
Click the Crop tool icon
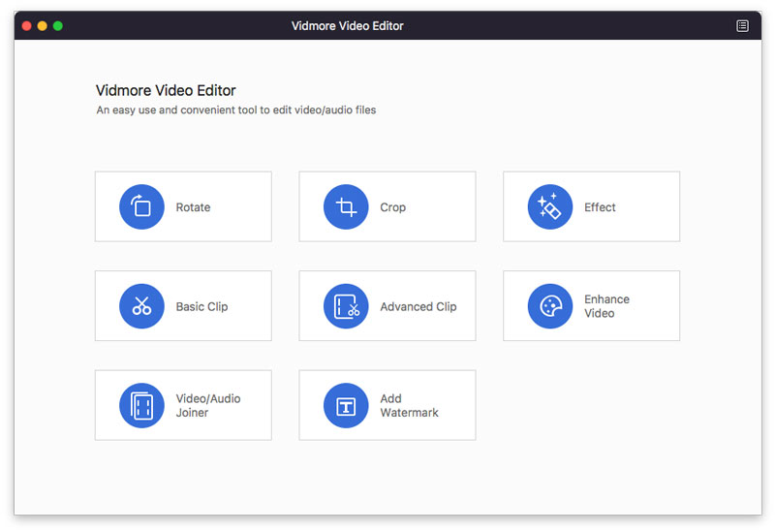click(x=346, y=206)
